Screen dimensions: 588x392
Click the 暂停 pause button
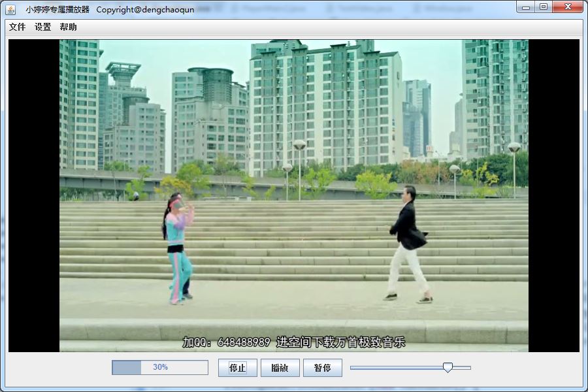[x=323, y=368]
